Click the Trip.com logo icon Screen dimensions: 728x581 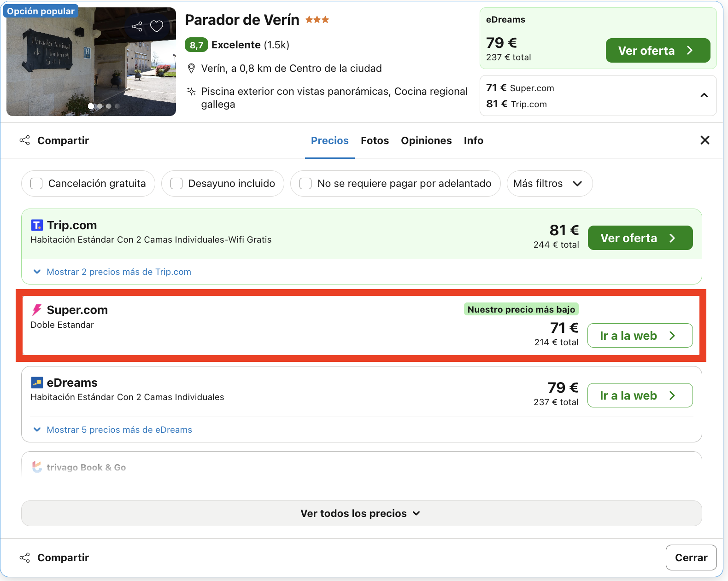pos(37,225)
